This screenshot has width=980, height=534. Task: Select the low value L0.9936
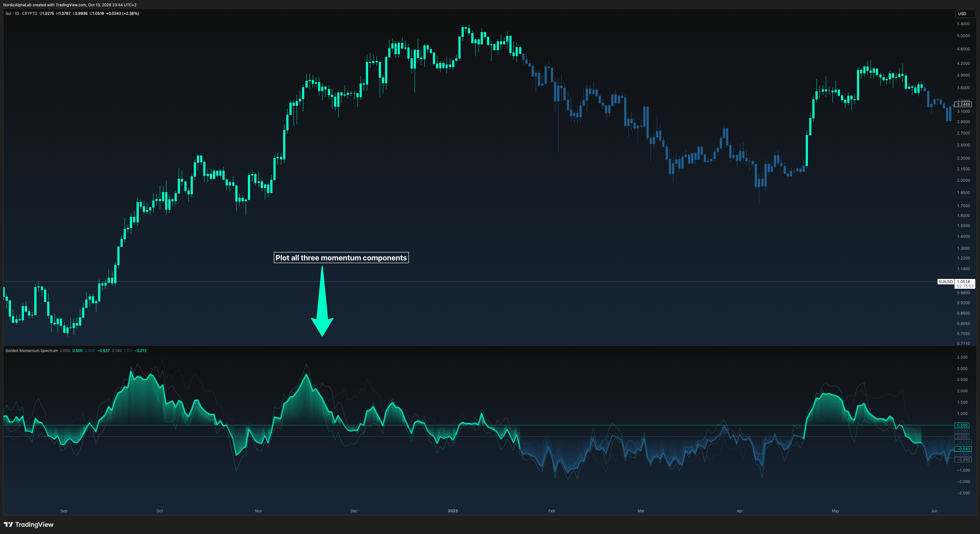[x=80, y=13]
